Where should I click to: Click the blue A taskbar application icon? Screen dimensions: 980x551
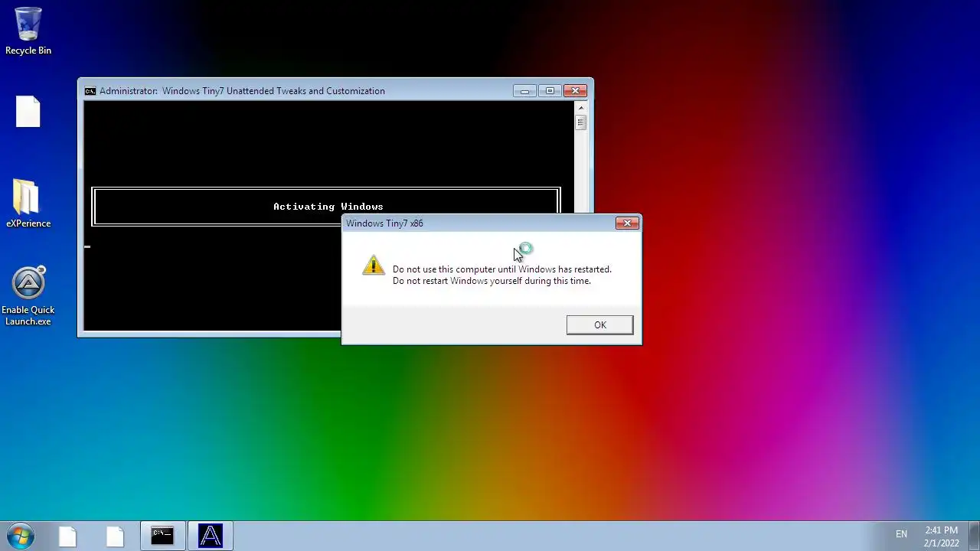210,536
